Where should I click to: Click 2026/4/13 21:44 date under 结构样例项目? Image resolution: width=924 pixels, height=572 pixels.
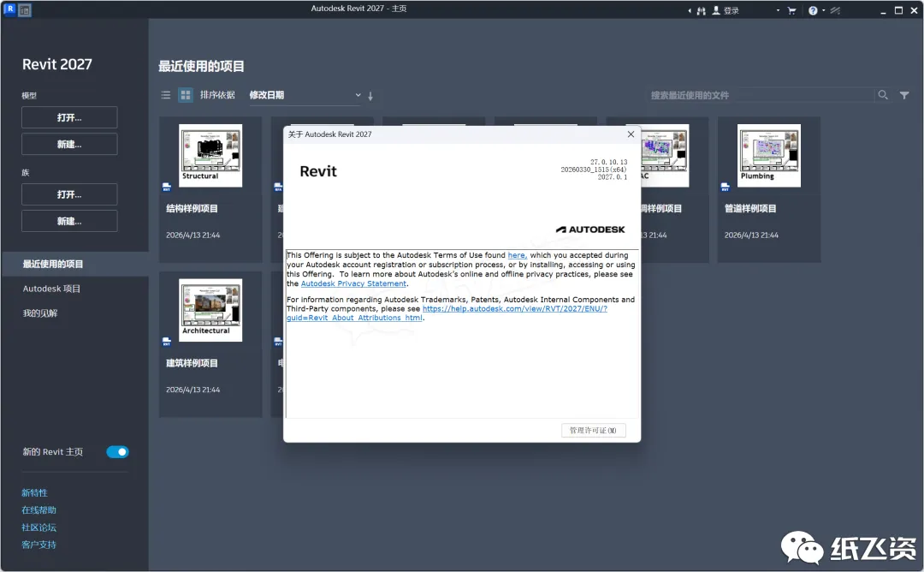pos(192,235)
